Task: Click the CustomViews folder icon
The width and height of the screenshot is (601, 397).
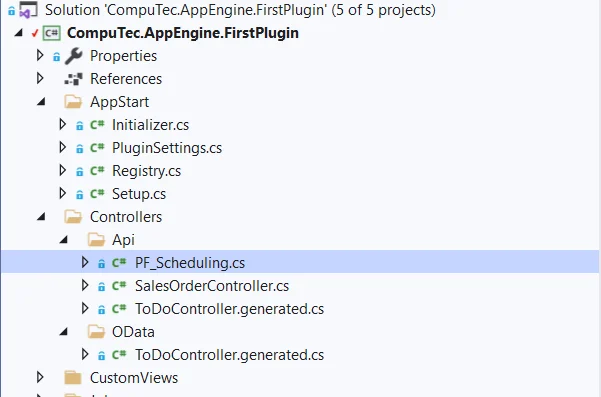Action: (x=73, y=378)
